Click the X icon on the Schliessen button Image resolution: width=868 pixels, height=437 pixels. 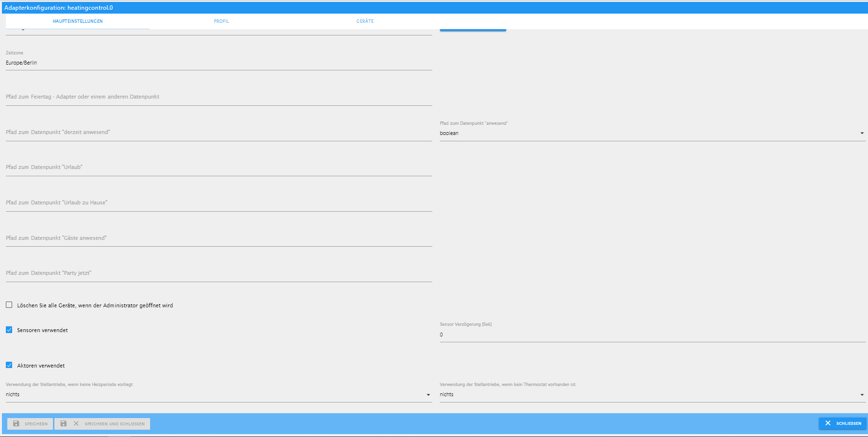828,423
